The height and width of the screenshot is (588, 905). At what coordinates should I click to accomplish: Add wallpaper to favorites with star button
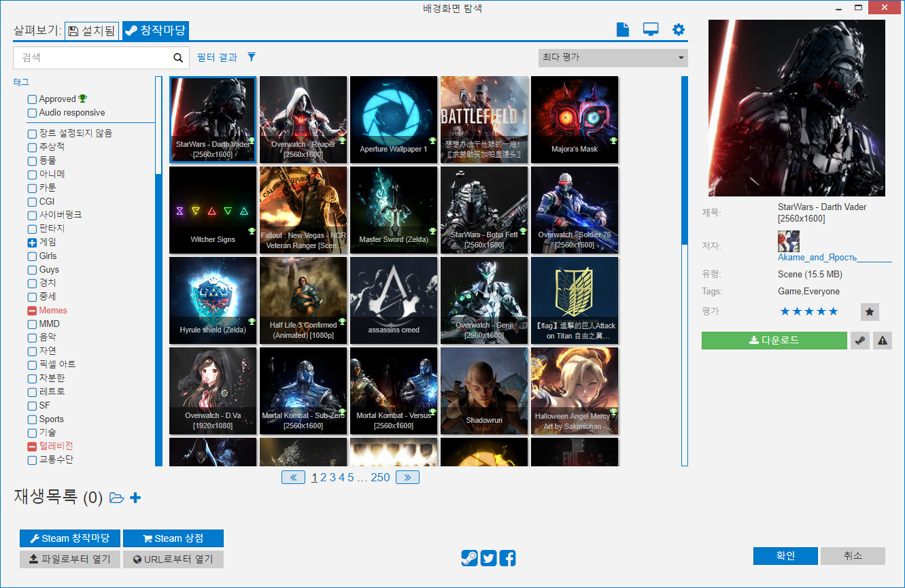click(x=870, y=312)
